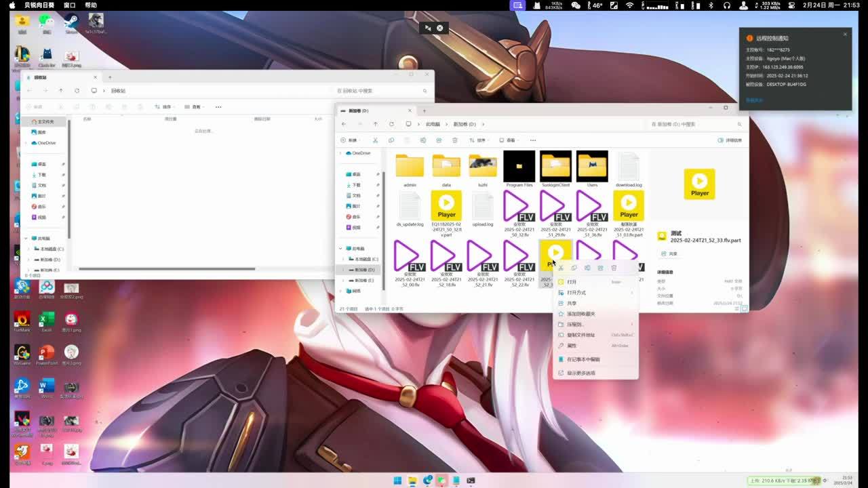Click 共享 share button in details pane
The height and width of the screenshot is (488, 868).
coord(669,253)
